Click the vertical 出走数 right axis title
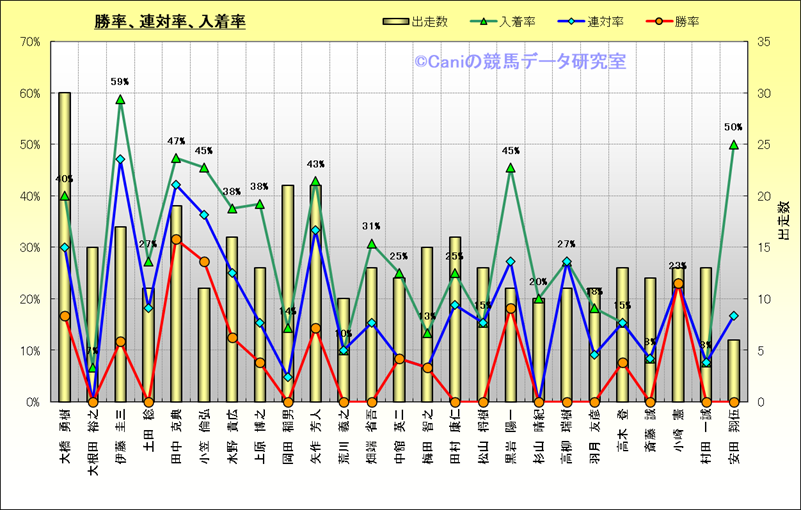The width and height of the screenshot is (801, 510). click(784, 222)
